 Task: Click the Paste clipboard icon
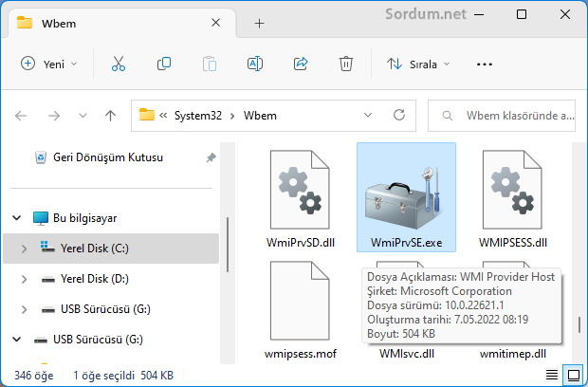pyautogui.click(x=210, y=64)
